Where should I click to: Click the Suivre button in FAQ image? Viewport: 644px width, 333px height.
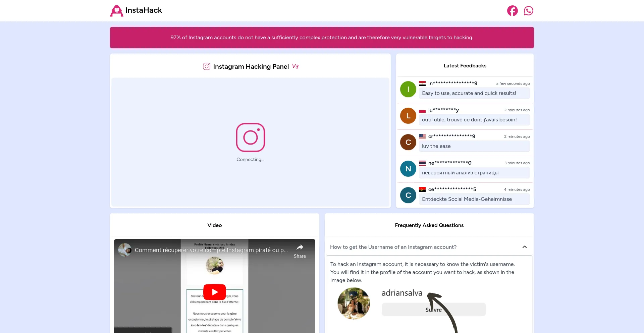[x=434, y=310]
